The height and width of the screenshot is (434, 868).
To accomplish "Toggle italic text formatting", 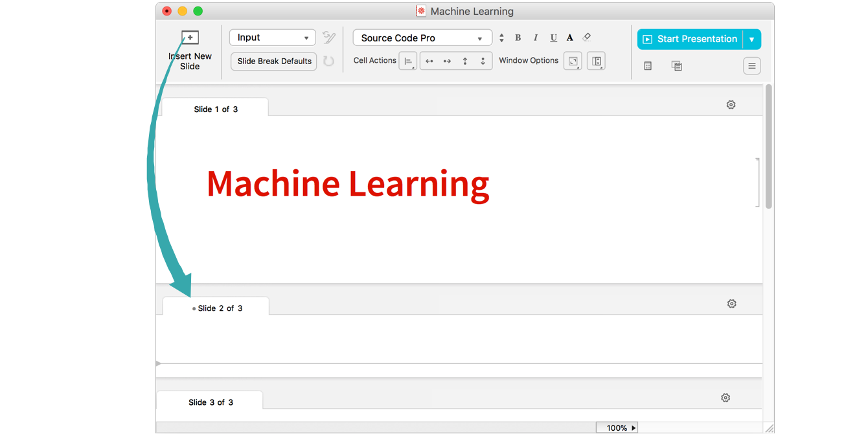I will tap(536, 38).
